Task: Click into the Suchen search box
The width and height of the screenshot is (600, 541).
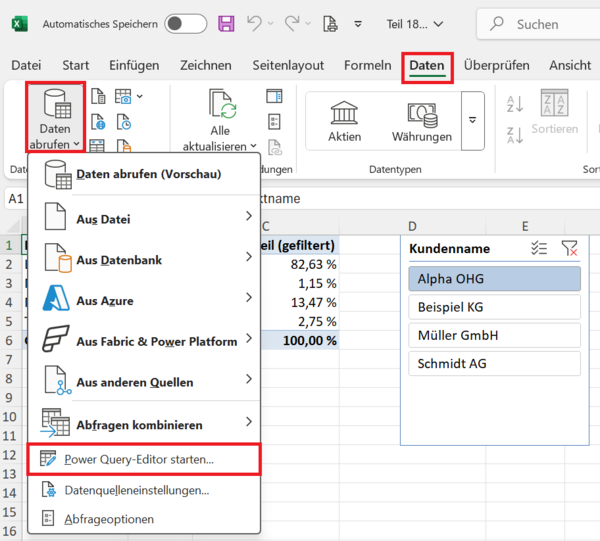Action: 538,24
